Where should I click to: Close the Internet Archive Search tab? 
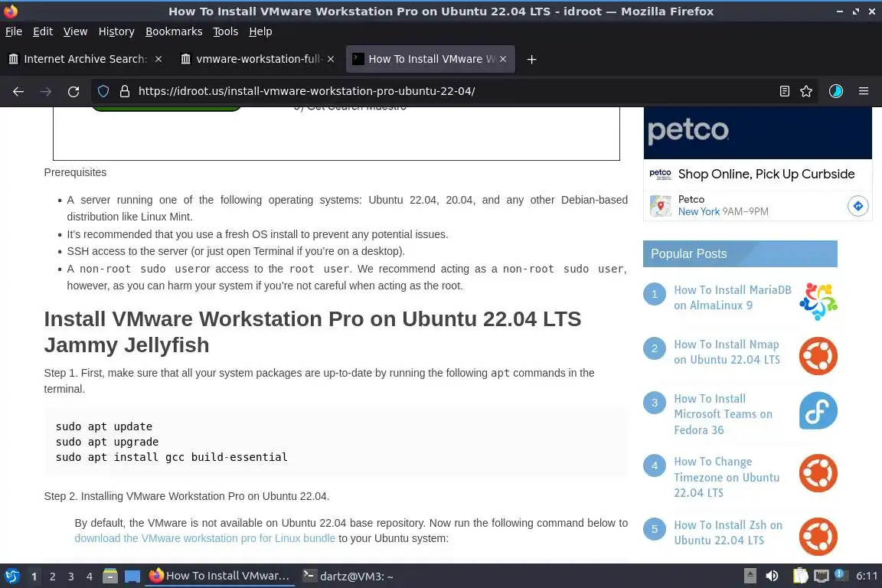(x=158, y=59)
